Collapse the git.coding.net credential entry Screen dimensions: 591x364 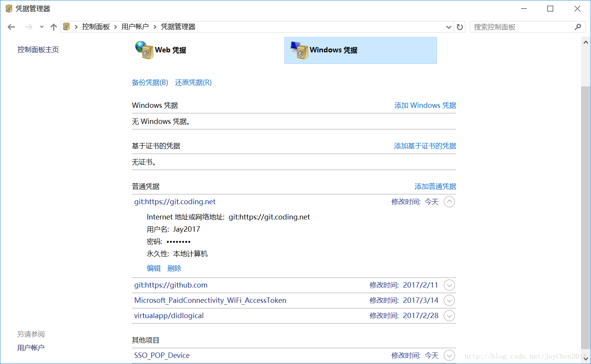[x=450, y=202]
